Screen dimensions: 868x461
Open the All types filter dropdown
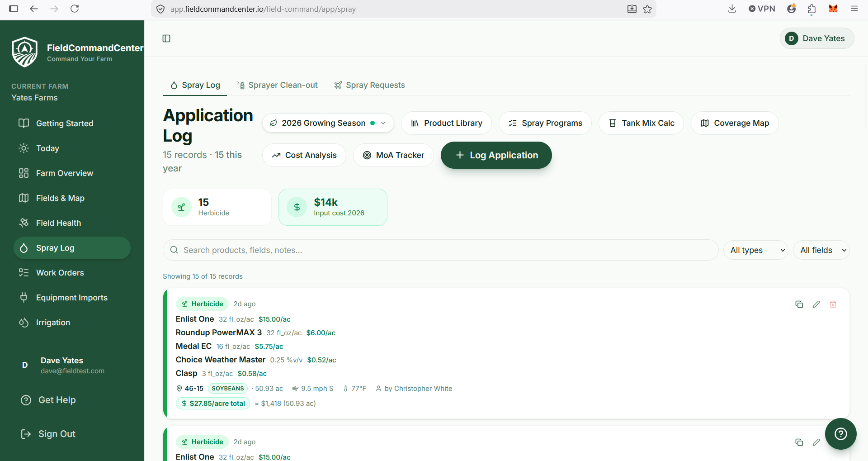coord(756,250)
